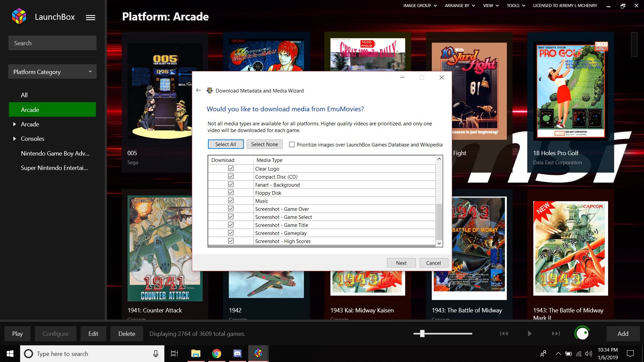Open TOOLS dropdown menu
Screen dimensions: 644x362
tap(516, 5)
